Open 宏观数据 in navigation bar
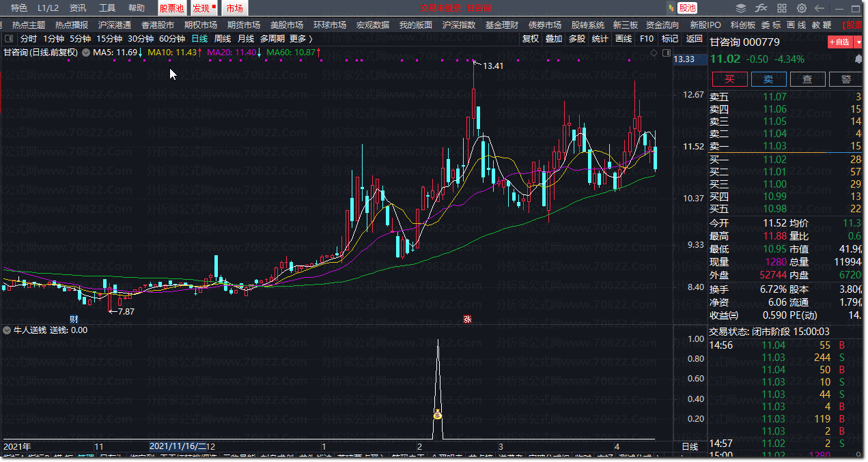This screenshot has width=868, height=462. click(373, 25)
